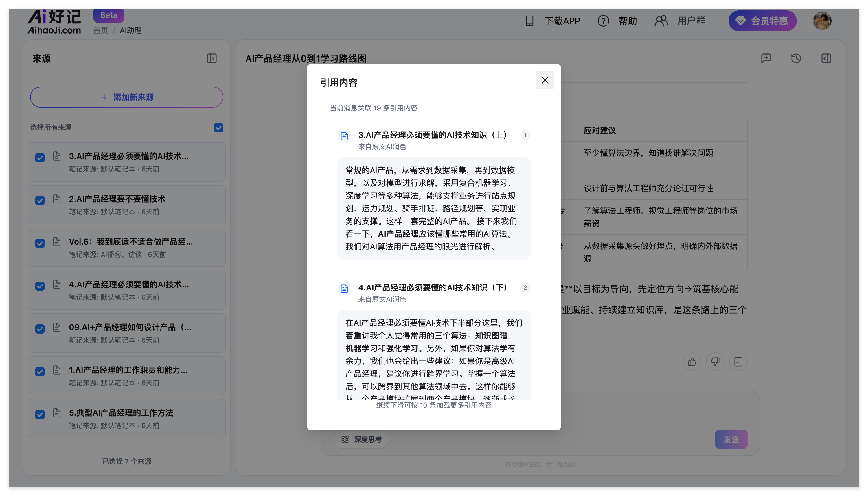Image resolution: width=868 pixels, height=496 pixels.
Task: Click citation number badge 2
Action: click(x=525, y=288)
